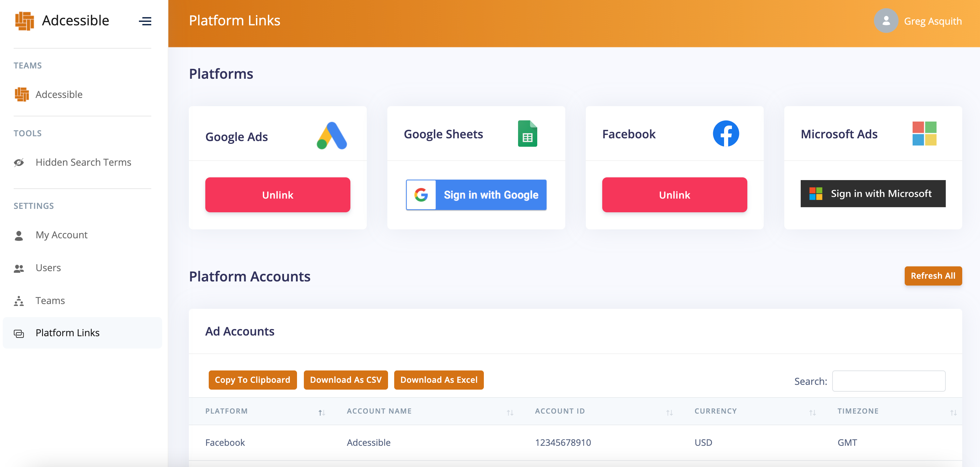Open the Adcessible team in the sidebar
The image size is (980, 467).
59,94
